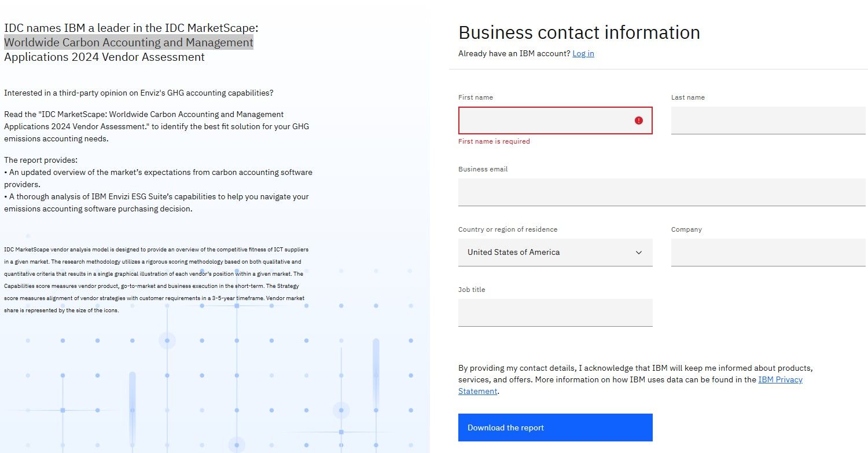The height and width of the screenshot is (453, 868).
Task: Click the IDC names IBM a leader heading
Action: coord(131,28)
